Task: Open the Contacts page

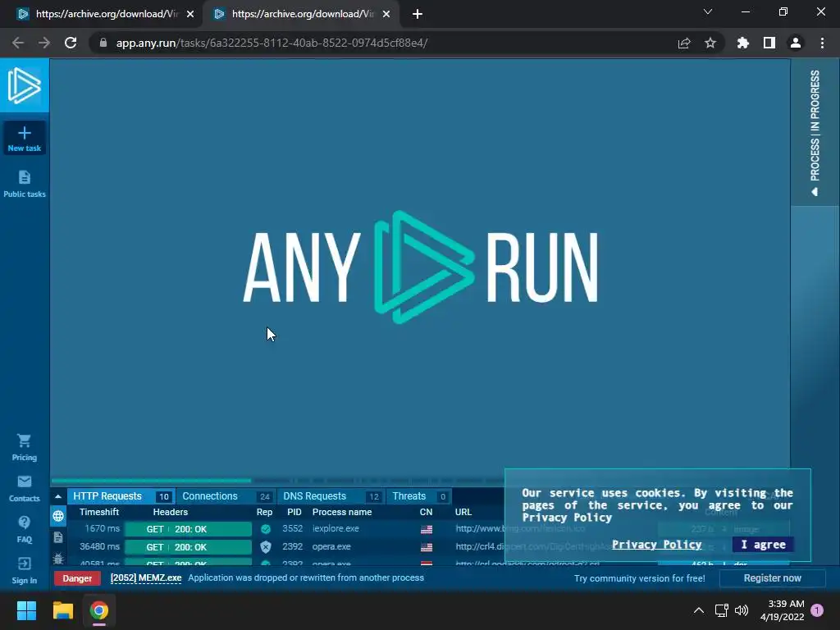Action: [x=24, y=488]
